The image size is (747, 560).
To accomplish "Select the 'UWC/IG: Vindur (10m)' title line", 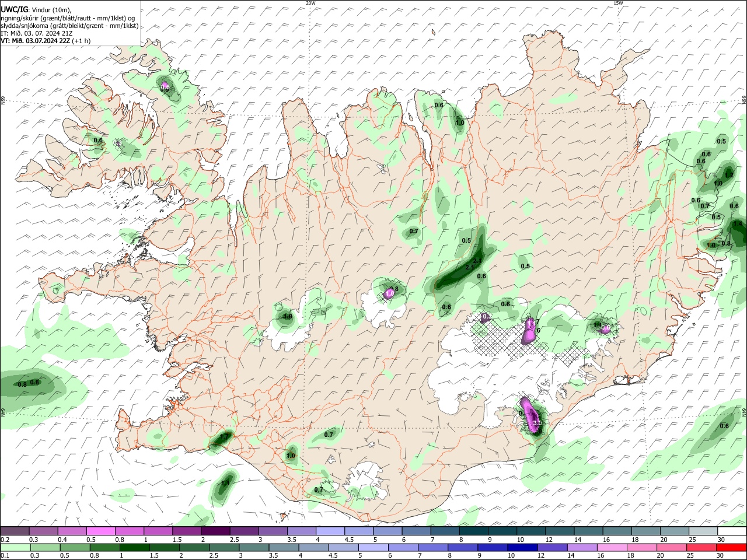I will (36, 9).
